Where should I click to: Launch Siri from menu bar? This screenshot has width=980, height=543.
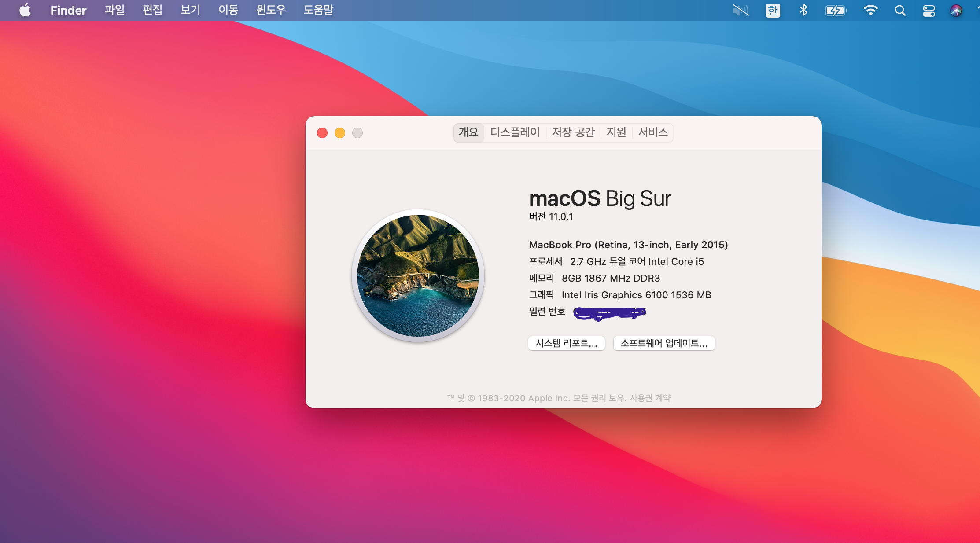coord(956,10)
